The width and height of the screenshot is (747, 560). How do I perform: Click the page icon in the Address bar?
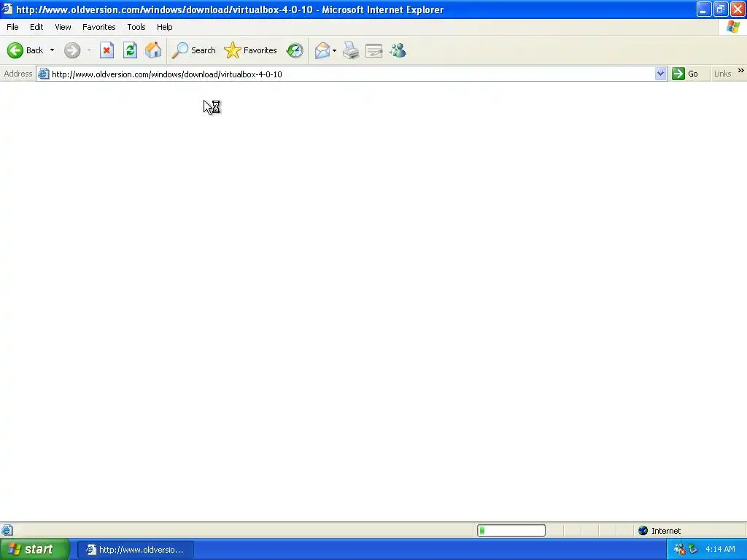[43, 74]
